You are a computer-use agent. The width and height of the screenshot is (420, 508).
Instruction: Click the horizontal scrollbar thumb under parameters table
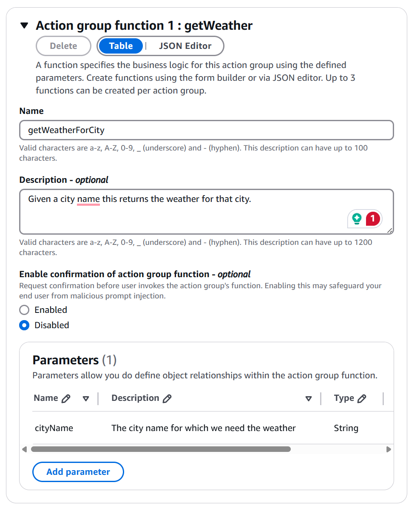click(161, 449)
